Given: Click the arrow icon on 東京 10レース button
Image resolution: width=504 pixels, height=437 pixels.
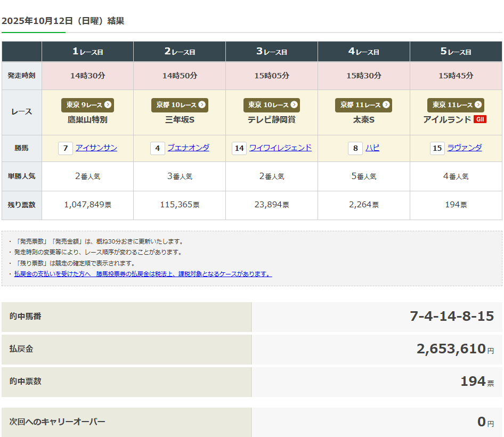Looking at the screenshot, I should (294, 105).
